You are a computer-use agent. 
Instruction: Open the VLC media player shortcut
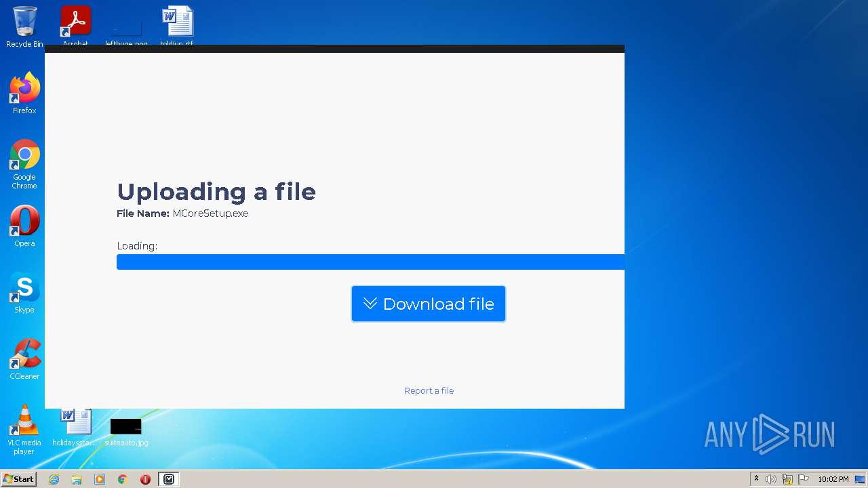24,429
